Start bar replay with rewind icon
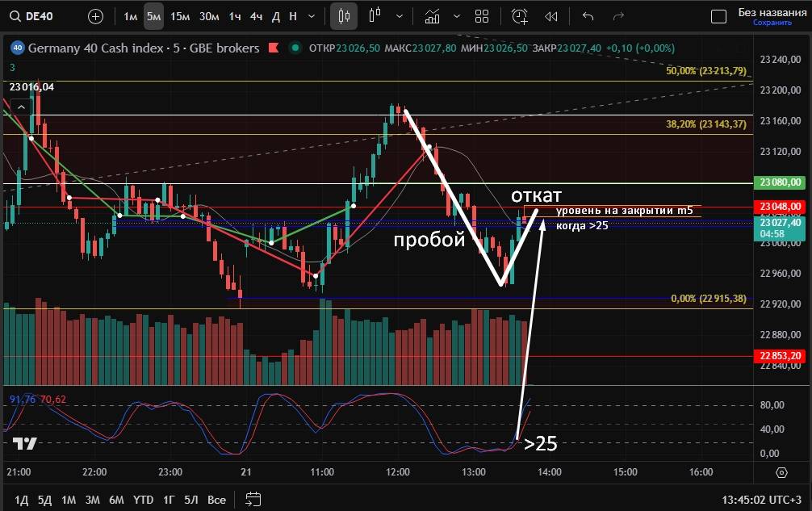The width and height of the screenshot is (812, 511). (551, 16)
